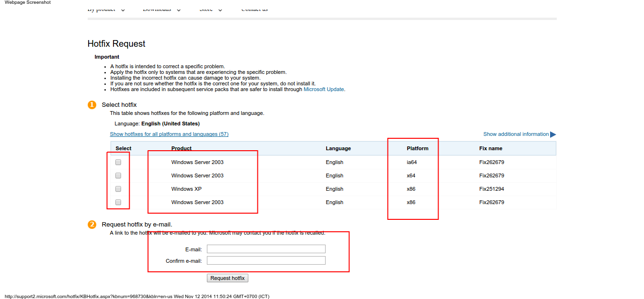644x299 pixels.
Task: Focus the E-mail input field
Action: pos(266,249)
